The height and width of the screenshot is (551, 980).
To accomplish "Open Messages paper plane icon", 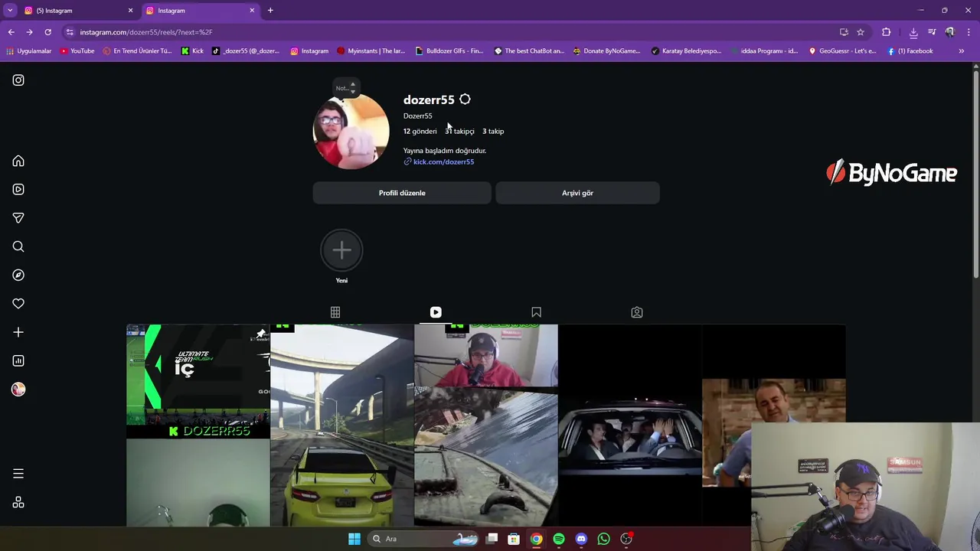I will tap(18, 218).
